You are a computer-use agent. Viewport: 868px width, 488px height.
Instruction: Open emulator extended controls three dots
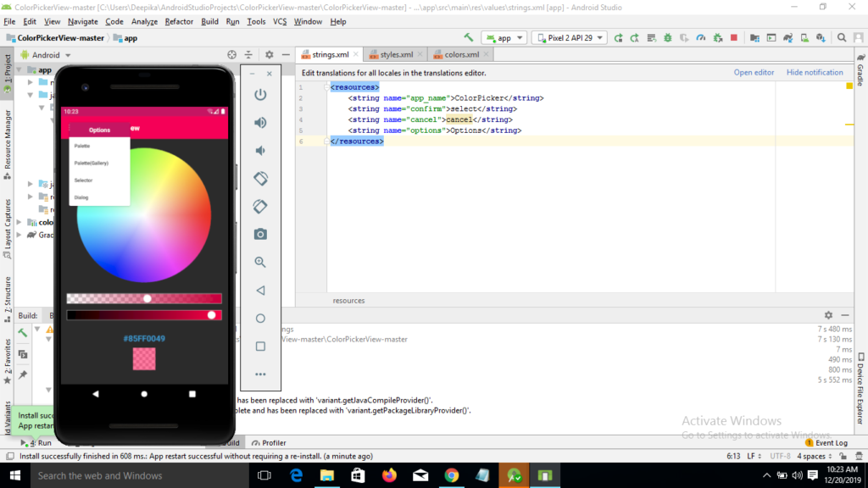260,374
